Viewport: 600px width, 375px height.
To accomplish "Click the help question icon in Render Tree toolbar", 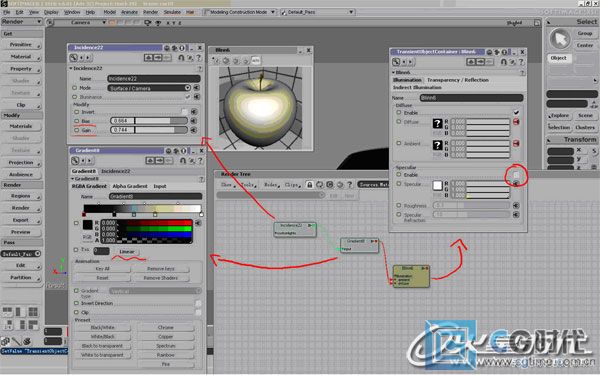I will (x=349, y=185).
